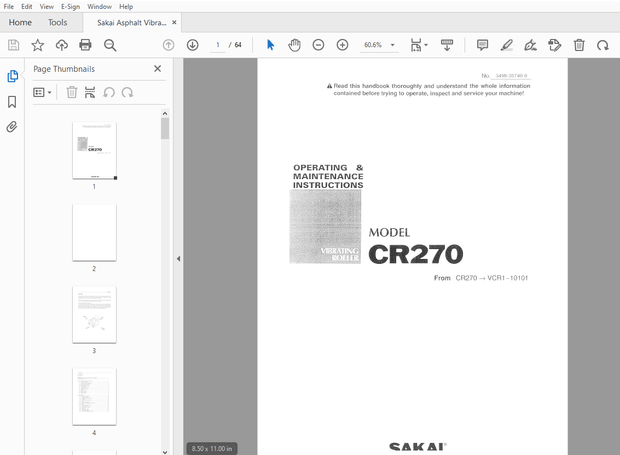The height and width of the screenshot is (455, 620).
Task: Click thumbnail panel page-break print icon
Action: click(90, 93)
